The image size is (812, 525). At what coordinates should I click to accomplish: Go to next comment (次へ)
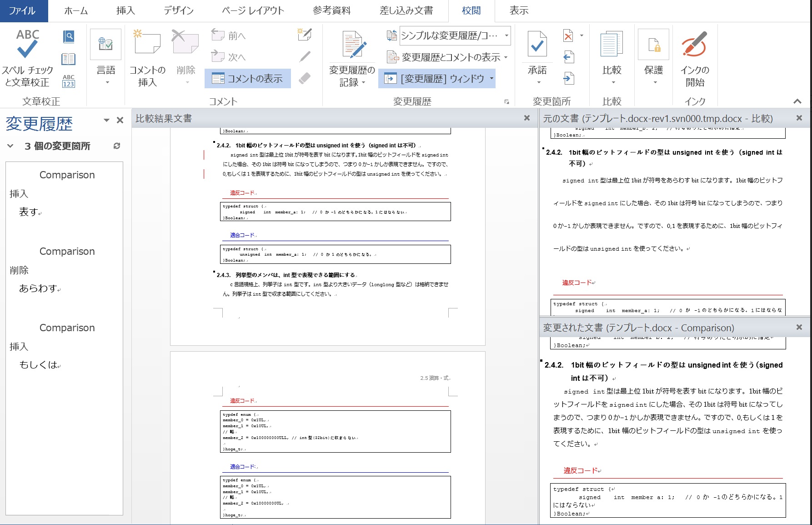coord(229,57)
